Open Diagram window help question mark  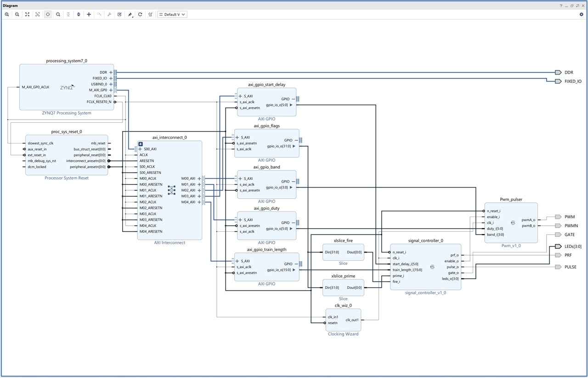[x=561, y=6]
